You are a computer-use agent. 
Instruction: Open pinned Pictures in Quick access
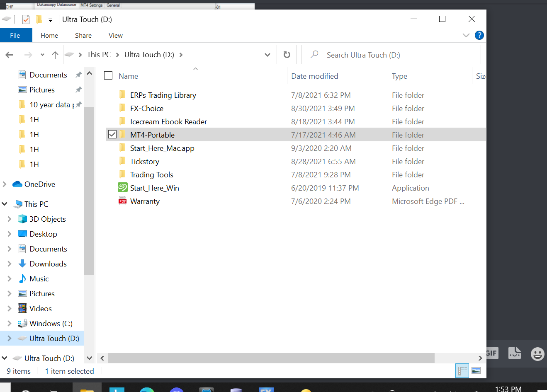[42, 90]
